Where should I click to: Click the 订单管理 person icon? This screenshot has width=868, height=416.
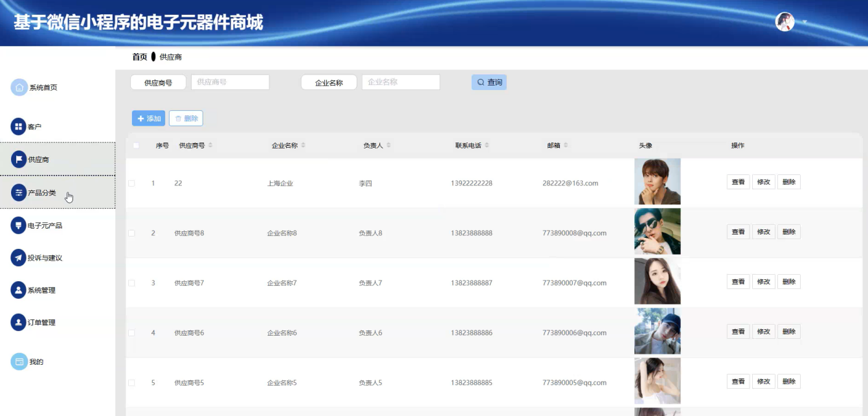[x=18, y=323]
